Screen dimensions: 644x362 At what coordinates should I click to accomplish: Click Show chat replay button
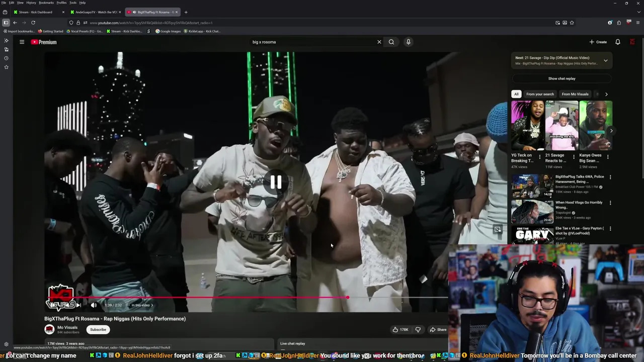[x=561, y=78]
